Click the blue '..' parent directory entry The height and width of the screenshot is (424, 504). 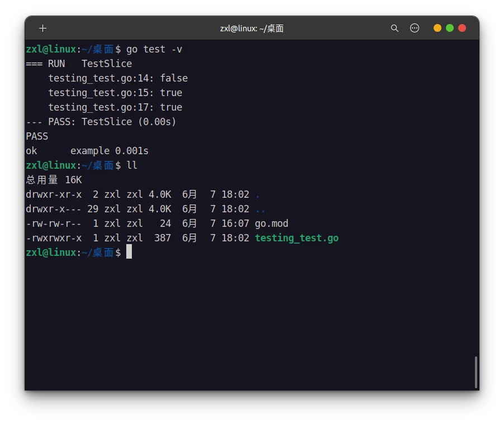(x=260, y=211)
